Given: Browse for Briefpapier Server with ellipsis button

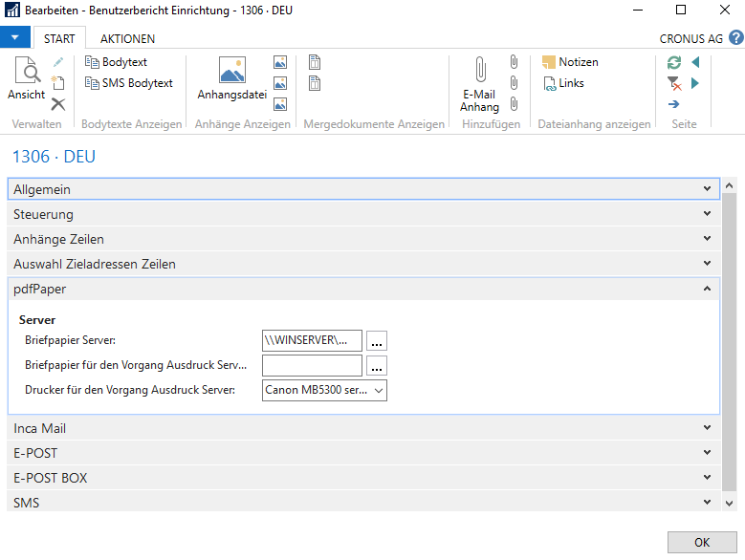Looking at the screenshot, I should (377, 341).
